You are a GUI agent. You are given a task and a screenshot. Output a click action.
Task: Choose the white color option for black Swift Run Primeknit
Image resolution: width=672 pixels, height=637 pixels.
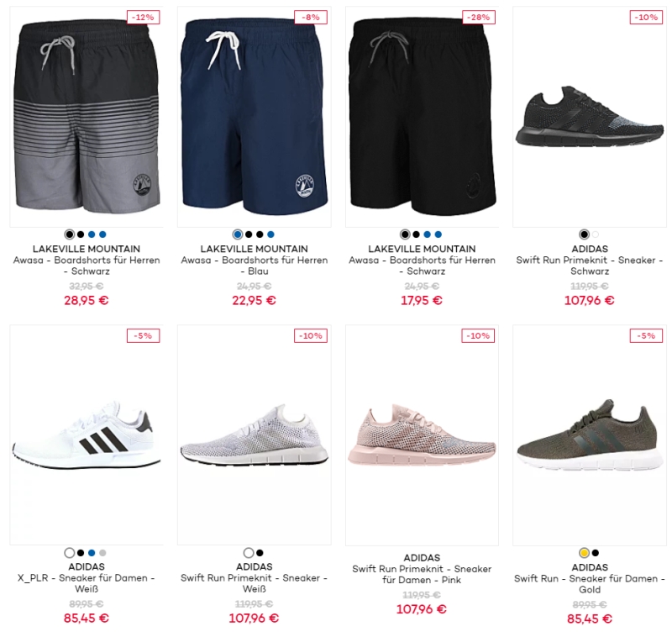[x=596, y=234]
